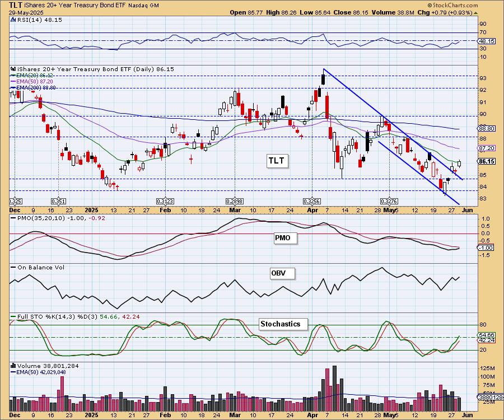The image size is (504, 420).
Task: Click the -1.00 PMO axis value tag
Action: (x=486, y=248)
